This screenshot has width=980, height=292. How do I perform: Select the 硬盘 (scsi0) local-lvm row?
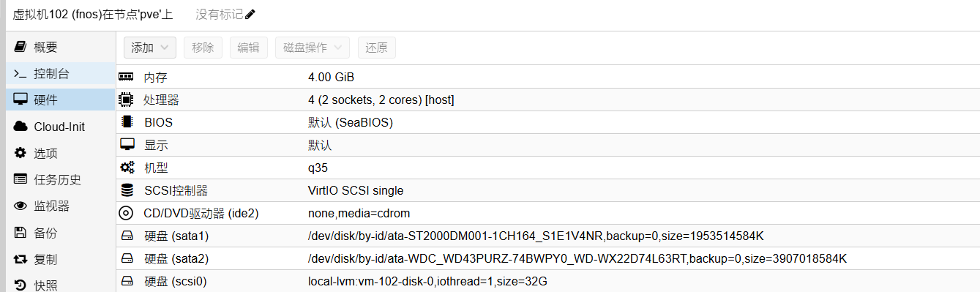(548, 281)
